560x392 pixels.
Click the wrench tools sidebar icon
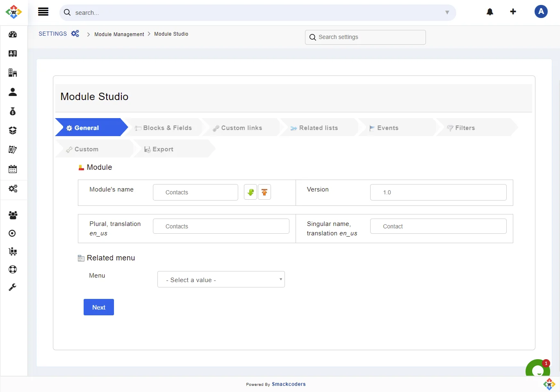click(x=13, y=287)
